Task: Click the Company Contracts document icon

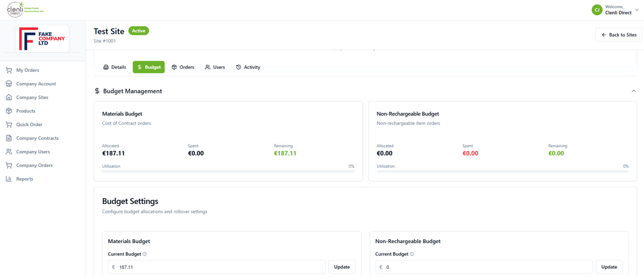Action: click(9, 138)
